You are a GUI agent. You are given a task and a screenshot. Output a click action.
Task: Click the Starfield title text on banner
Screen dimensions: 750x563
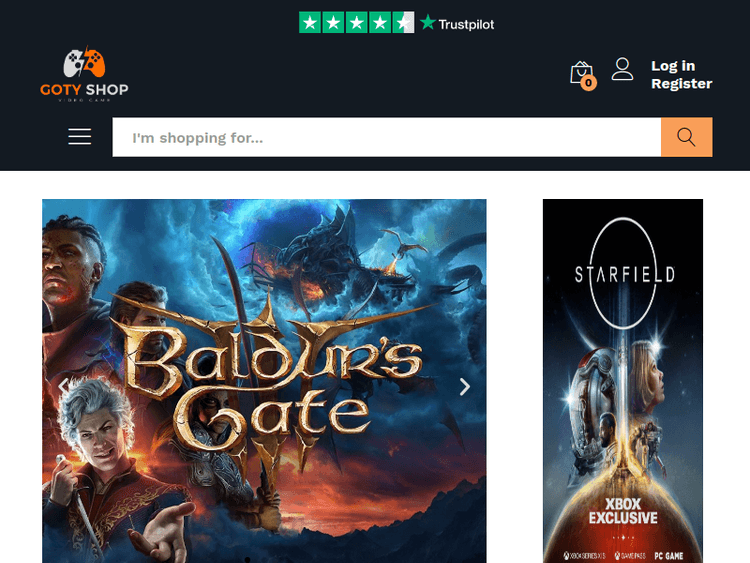pos(623,274)
